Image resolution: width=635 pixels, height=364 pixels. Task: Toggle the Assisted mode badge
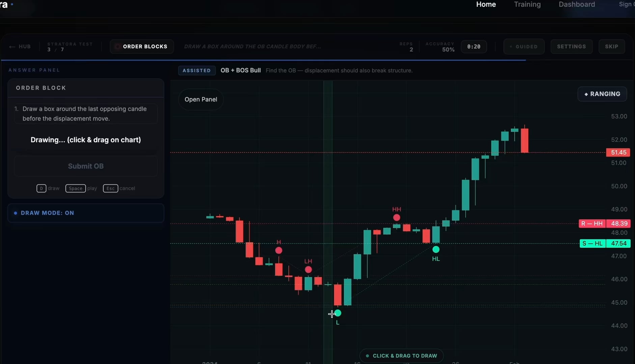click(x=197, y=70)
